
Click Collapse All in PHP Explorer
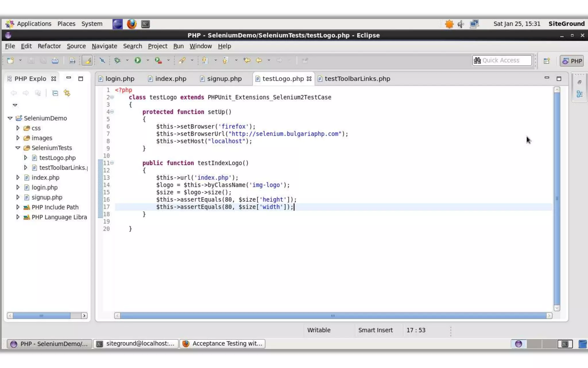tap(55, 93)
